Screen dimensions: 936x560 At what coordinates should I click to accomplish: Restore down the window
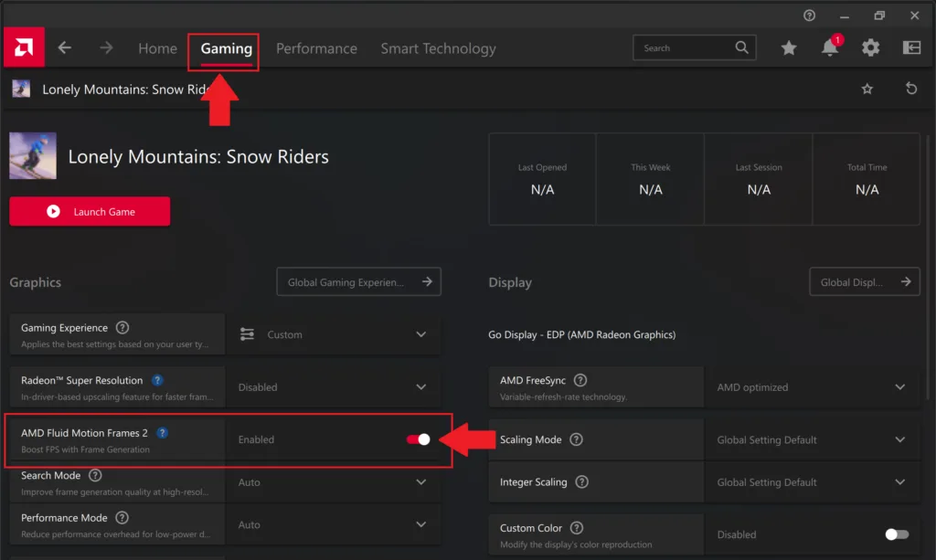[x=879, y=16]
